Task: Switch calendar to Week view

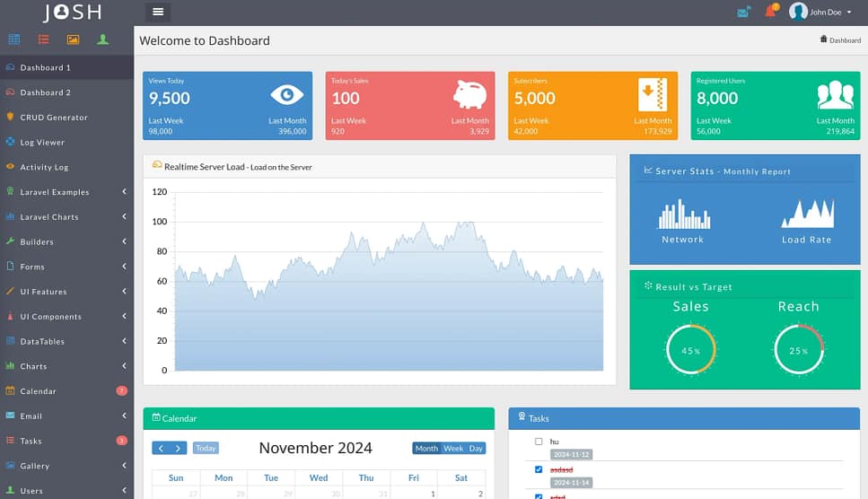Action: coord(453,449)
